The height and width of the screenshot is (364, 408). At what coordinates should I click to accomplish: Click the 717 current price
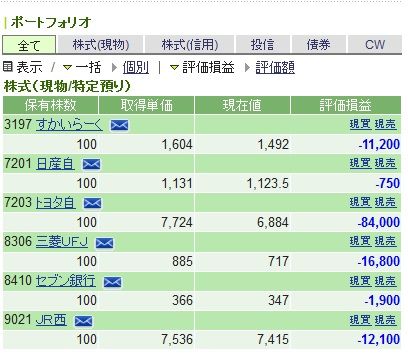tap(279, 261)
